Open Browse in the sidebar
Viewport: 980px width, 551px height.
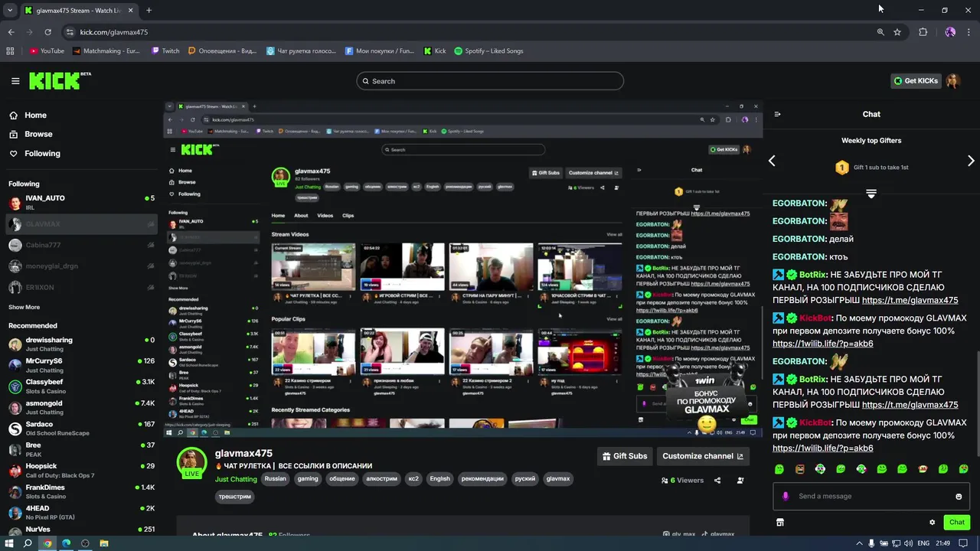(38, 134)
